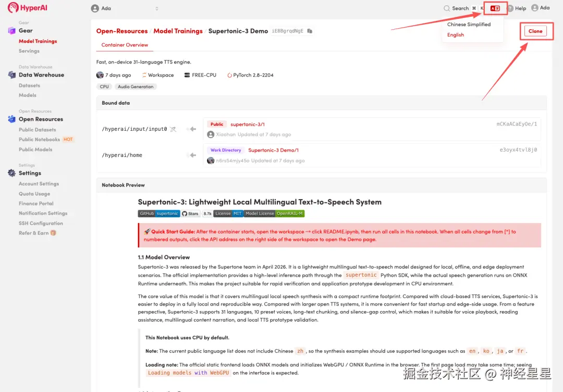Open Notification Settings
This screenshot has width=563, height=392.
(x=43, y=213)
